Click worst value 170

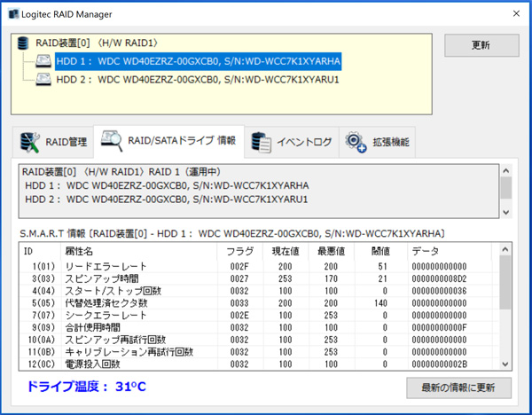[x=331, y=279]
